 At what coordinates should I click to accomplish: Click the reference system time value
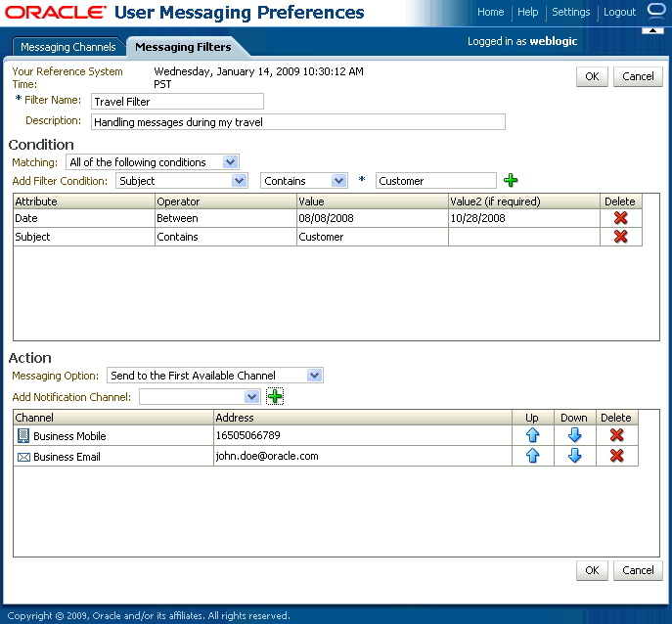tap(258, 77)
